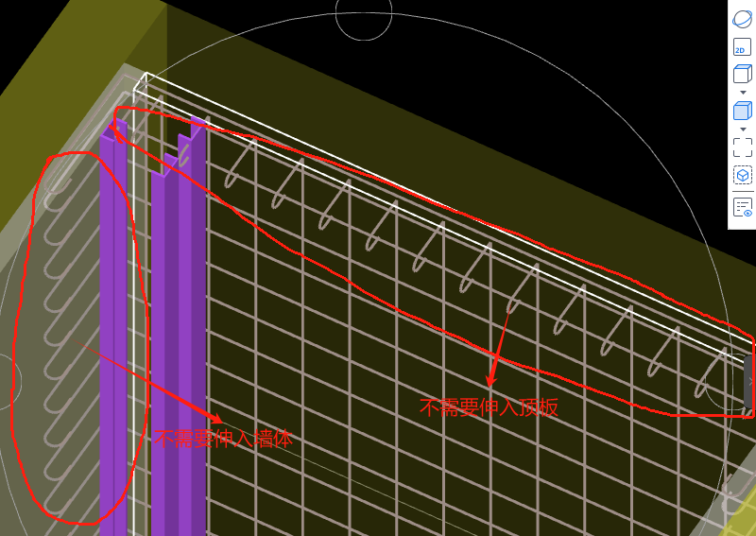
Task: Open the display settings list icon
Action: (742, 207)
